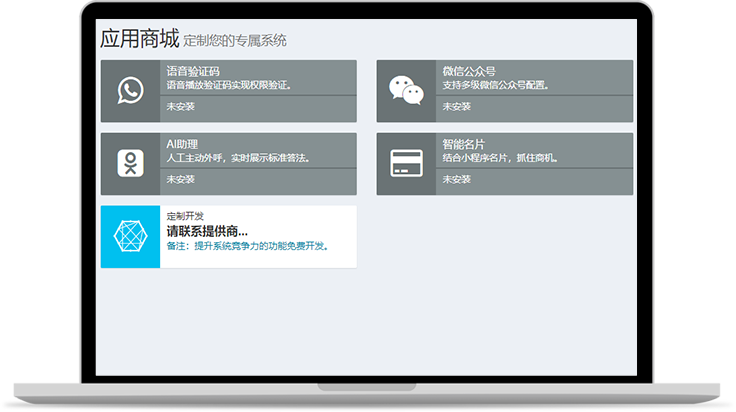Click 未安装 status under AI助理
Image resolution: width=736 pixels, height=412 pixels.
point(180,179)
